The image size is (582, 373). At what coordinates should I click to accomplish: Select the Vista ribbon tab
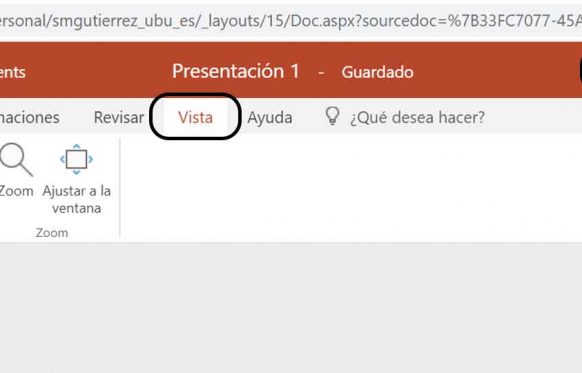(x=195, y=117)
